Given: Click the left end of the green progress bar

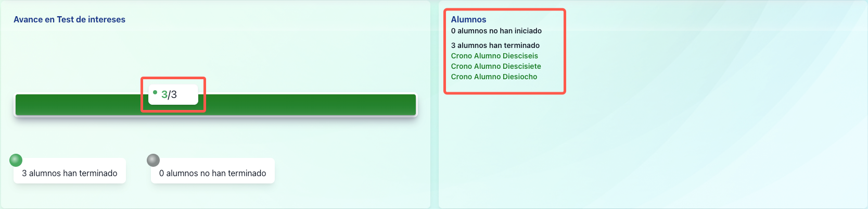Looking at the screenshot, I should pos(21,105).
